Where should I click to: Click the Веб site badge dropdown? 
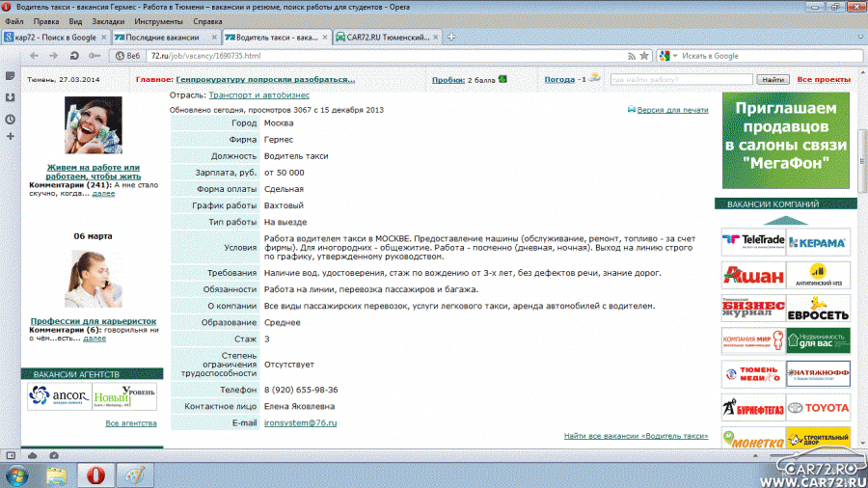128,56
